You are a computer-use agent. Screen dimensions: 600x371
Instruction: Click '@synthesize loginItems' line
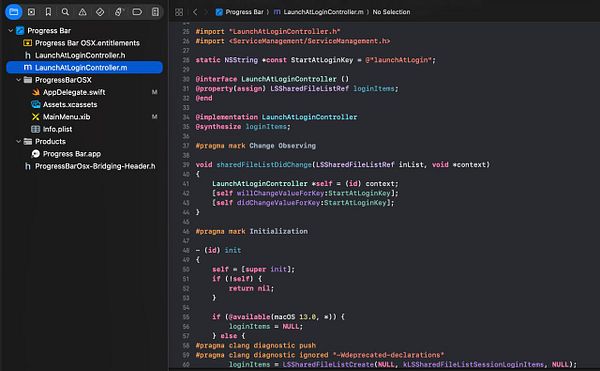pos(243,127)
